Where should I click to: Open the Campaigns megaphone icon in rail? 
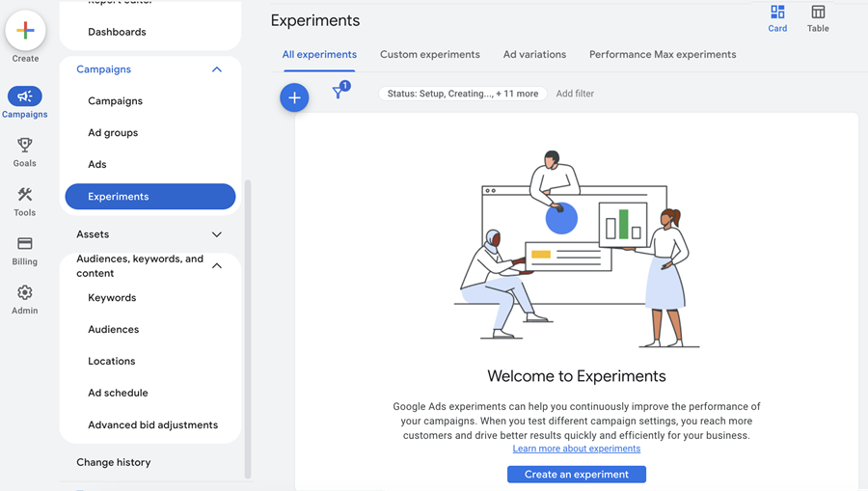pos(25,96)
